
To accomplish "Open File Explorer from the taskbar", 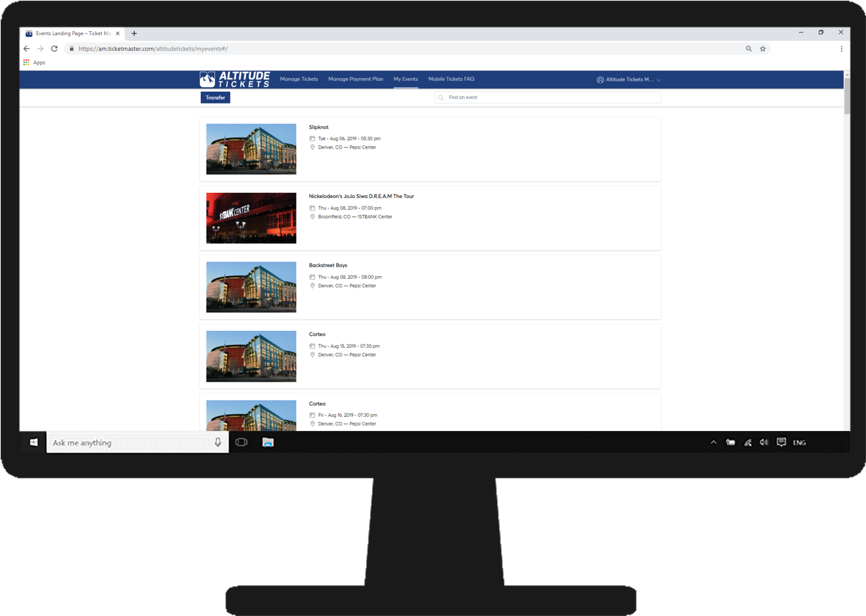I will pos(268,443).
